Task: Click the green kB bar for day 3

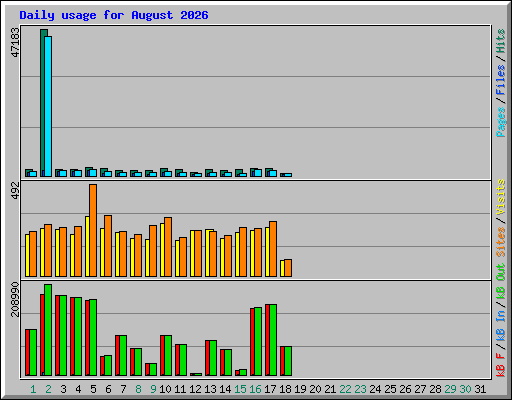Action: (x=63, y=335)
